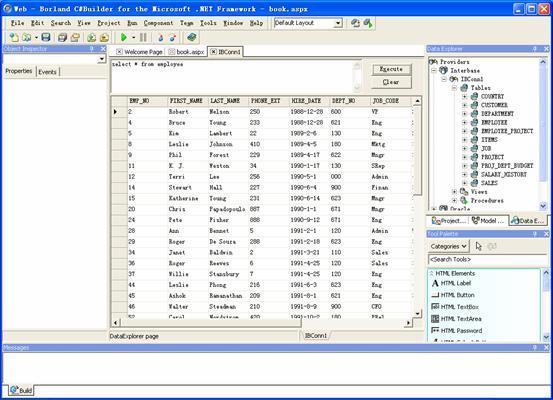
Task: Click the Remove File from Project icon
Action: (x=104, y=37)
